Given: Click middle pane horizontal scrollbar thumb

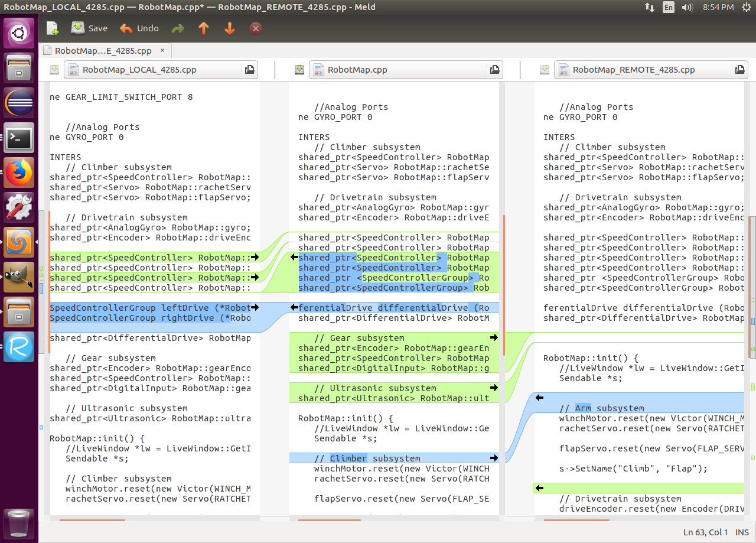Looking at the screenshot, I should point(330,520).
